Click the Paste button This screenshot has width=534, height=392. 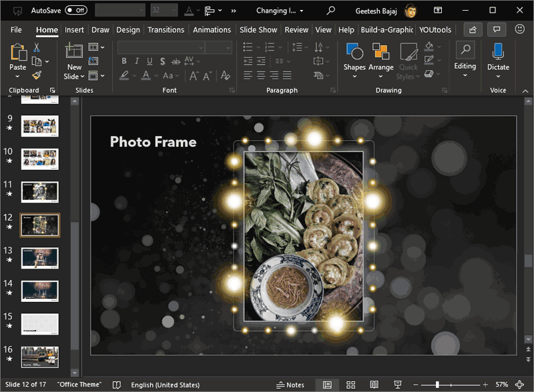point(18,53)
